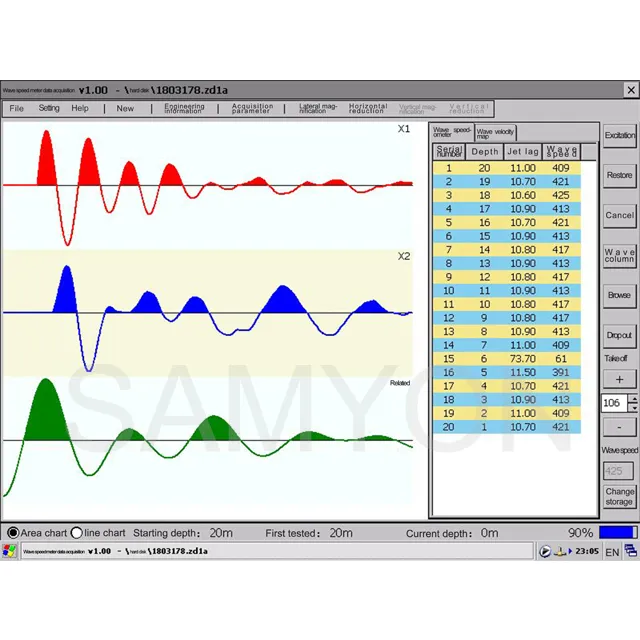
Task: Open the Setting menu
Action: click(49, 108)
